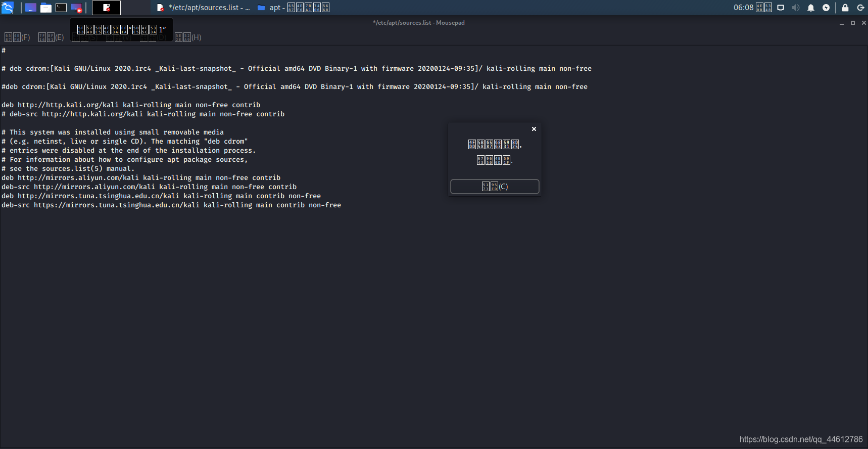Launch the terminal emulator from the panel
This screenshot has width=868, height=449.
pyautogui.click(x=61, y=8)
